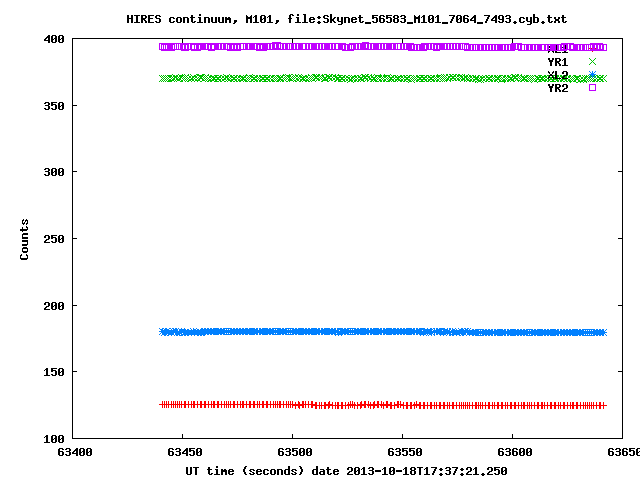Click the x-axis tick label 63600
Image resolution: width=640 pixels, height=480 pixels.
(x=515, y=452)
